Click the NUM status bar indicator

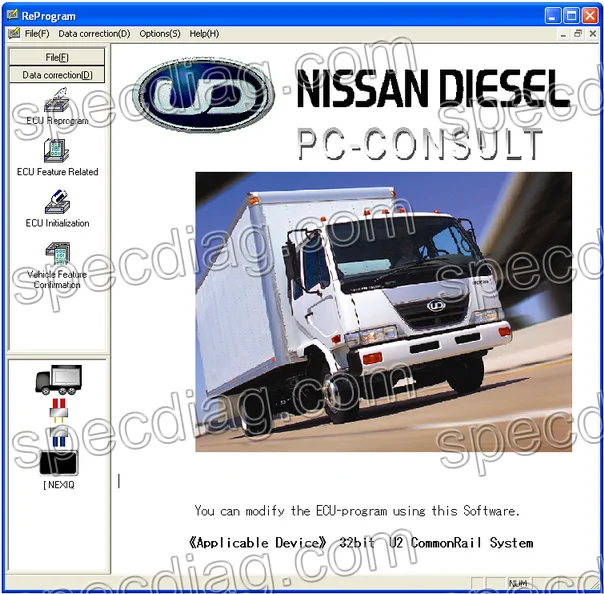click(518, 583)
